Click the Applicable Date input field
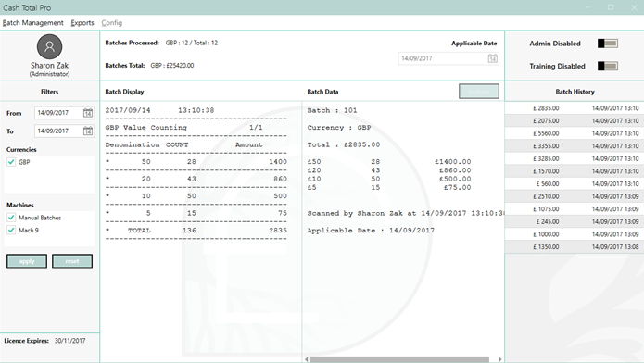This screenshot has height=363, width=644. (443, 58)
